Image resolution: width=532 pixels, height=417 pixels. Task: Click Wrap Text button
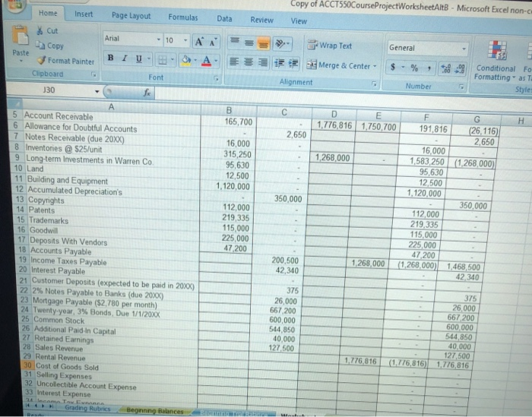coord(329,45)
